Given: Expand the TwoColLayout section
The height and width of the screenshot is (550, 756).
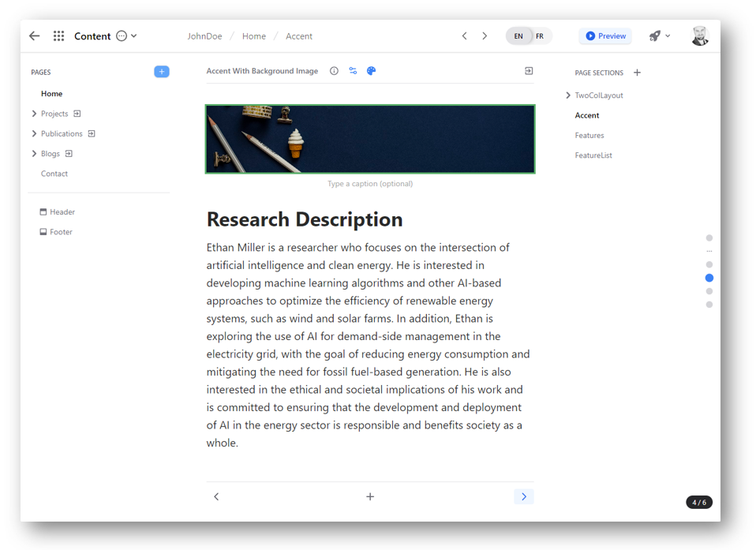Looking at the screenshot, I should tap(568, 95).
